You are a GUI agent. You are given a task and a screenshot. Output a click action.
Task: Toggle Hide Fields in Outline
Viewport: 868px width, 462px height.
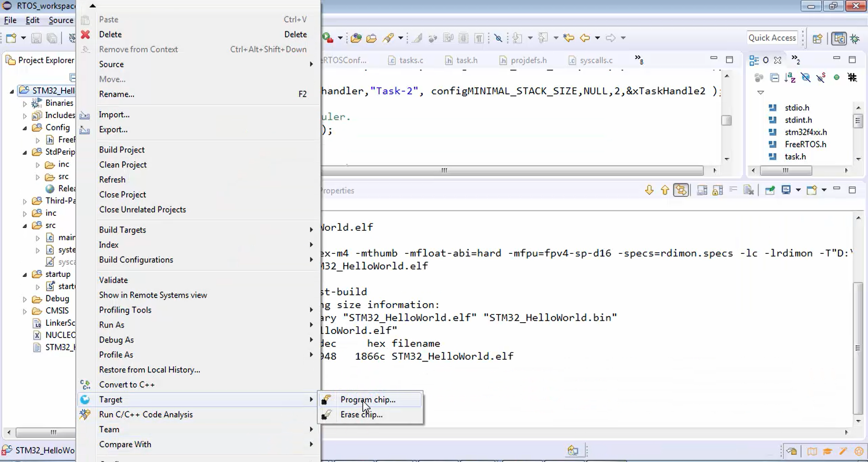(806, 78)
